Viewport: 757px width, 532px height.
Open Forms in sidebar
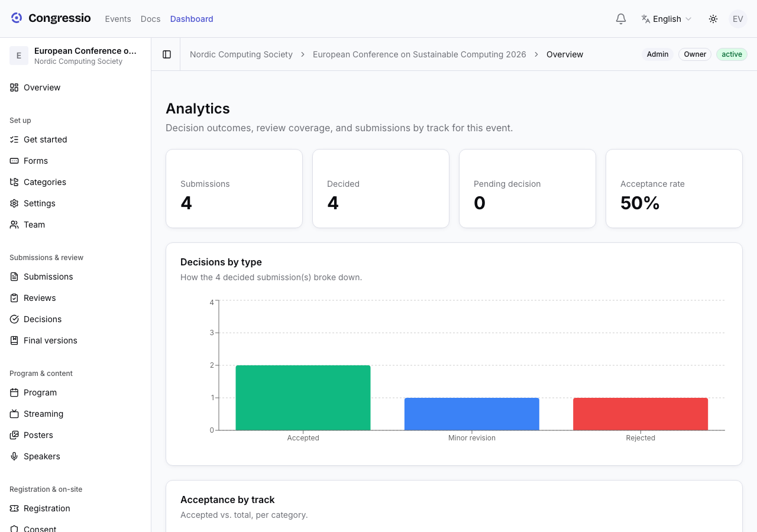coord(75,161)
